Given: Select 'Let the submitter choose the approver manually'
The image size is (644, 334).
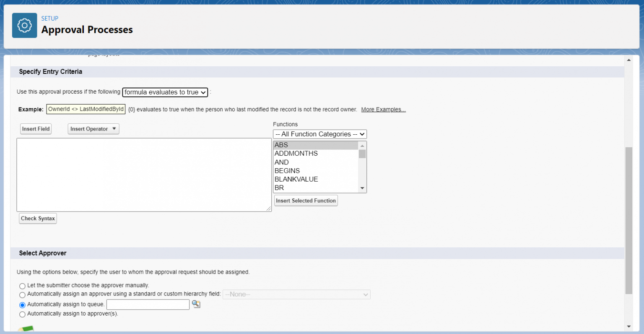Looking at the screenshot, I should [x=22, y=286].
